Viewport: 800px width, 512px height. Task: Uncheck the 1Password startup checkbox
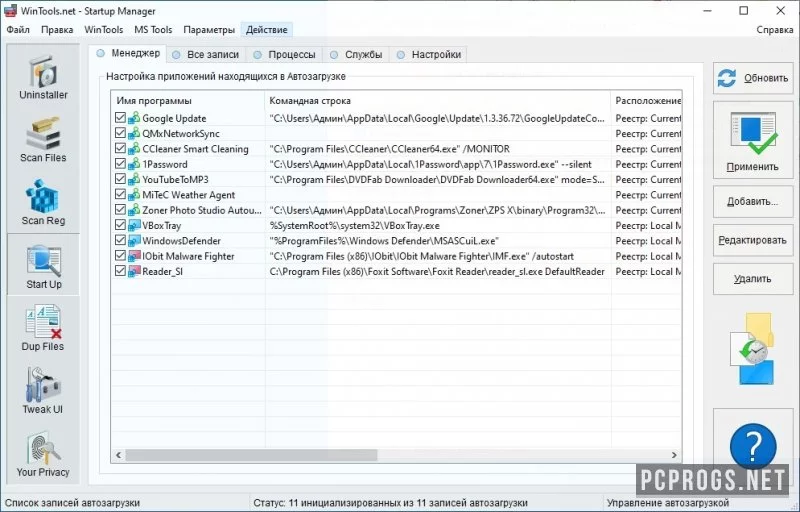tap(120, 164)
